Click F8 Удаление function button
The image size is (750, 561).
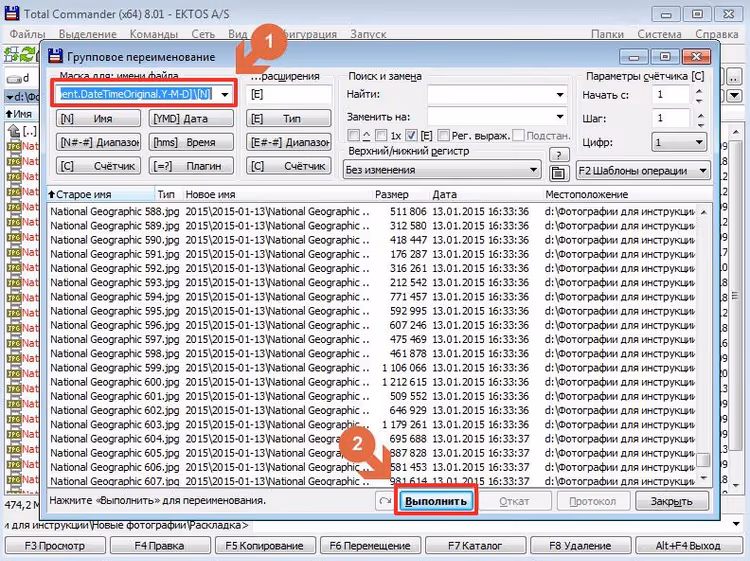point(580,545)
